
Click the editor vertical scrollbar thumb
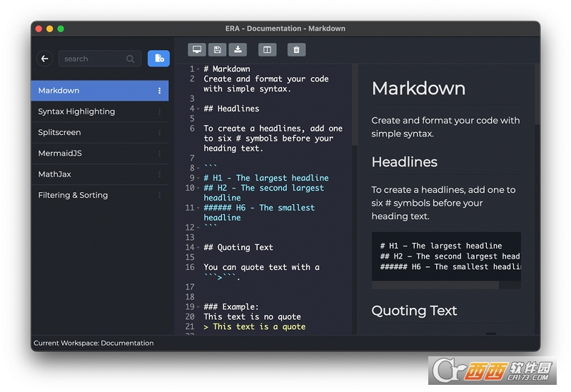355,105
